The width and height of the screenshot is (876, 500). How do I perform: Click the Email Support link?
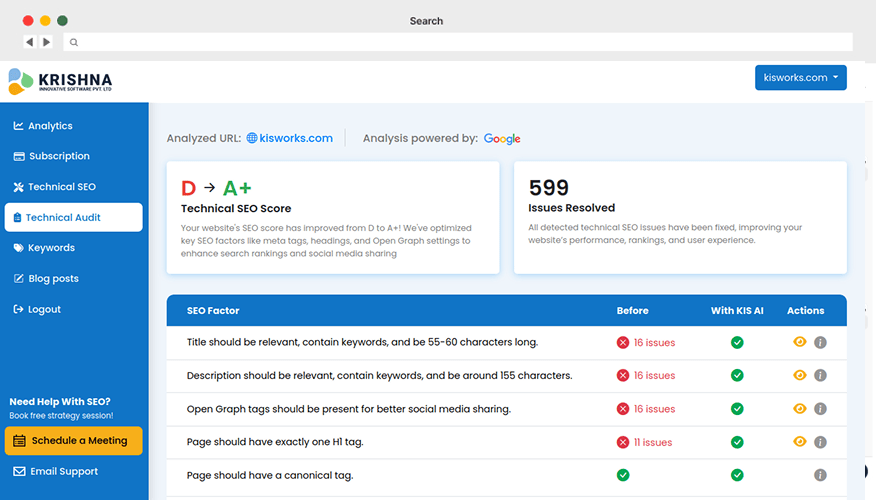[55, 472]
